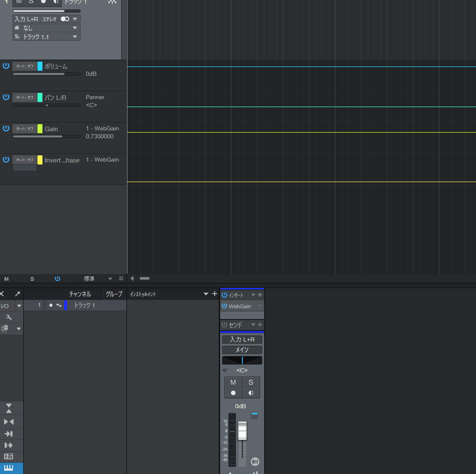Click cyan color swatch of ボリューム lane
The image size is (476, 474).
pyautogui.click(x=40, y=66)
